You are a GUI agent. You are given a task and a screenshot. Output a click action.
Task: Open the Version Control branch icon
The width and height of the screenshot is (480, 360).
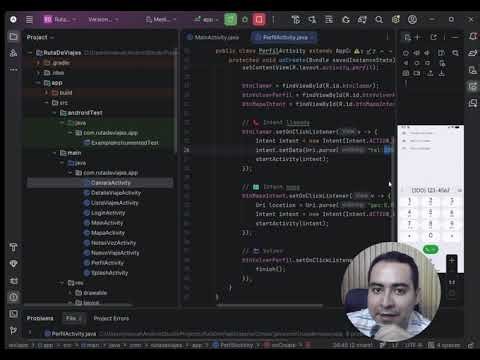(13, 330)
